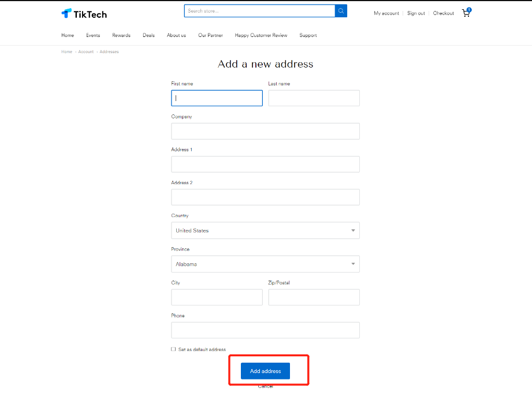Click the Cancel link
The width and height of the screenshot is (532, 395).
coord(265,386)
